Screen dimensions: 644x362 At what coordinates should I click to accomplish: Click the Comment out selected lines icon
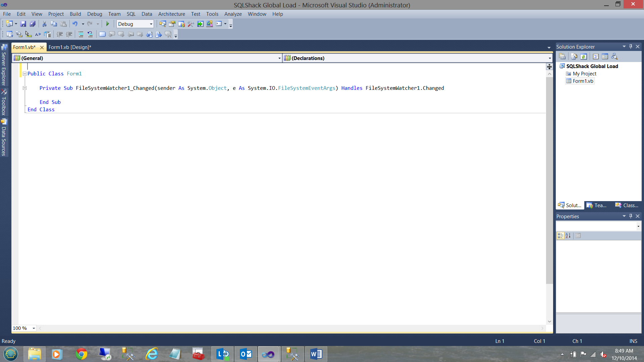tap(81, 34)
